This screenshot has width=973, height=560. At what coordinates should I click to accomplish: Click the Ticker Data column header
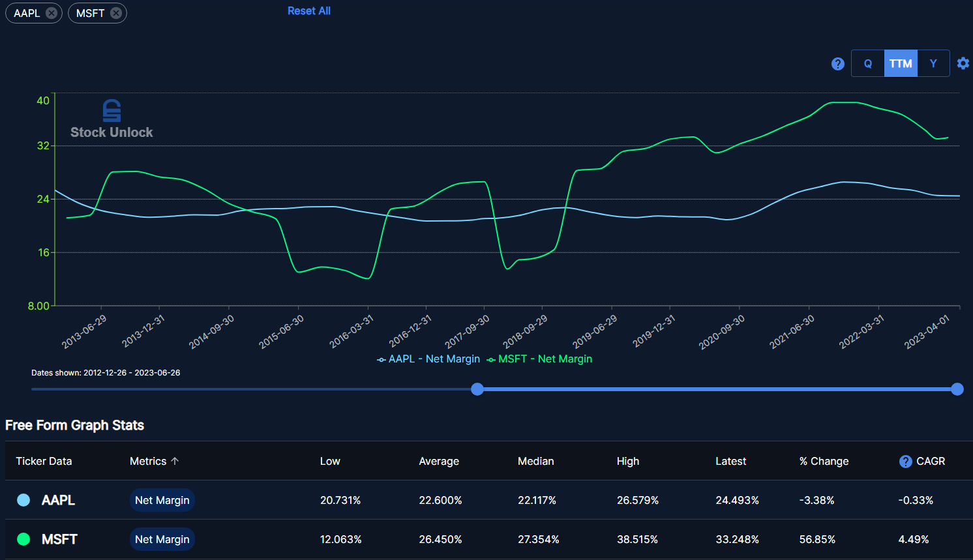44,461
